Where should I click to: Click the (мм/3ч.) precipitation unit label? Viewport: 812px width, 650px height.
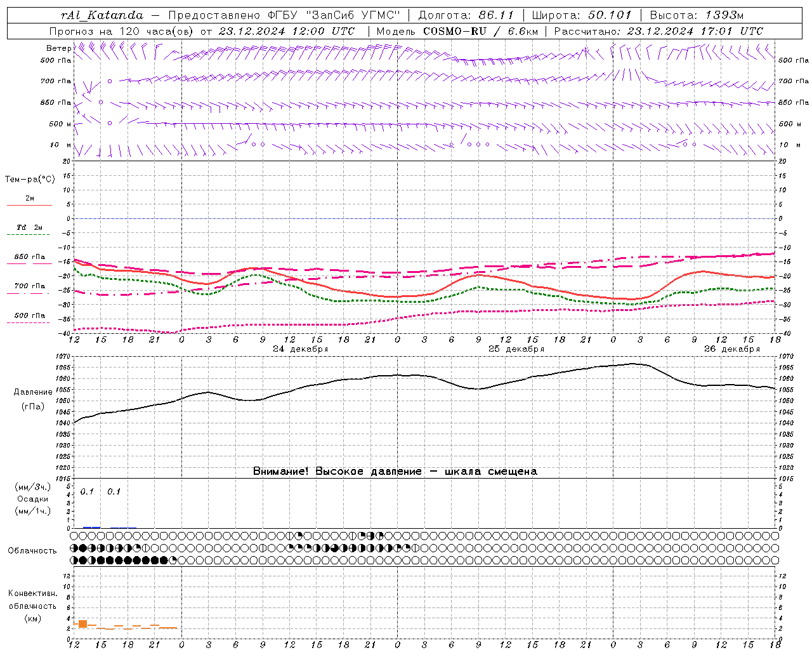pos(33,487)
